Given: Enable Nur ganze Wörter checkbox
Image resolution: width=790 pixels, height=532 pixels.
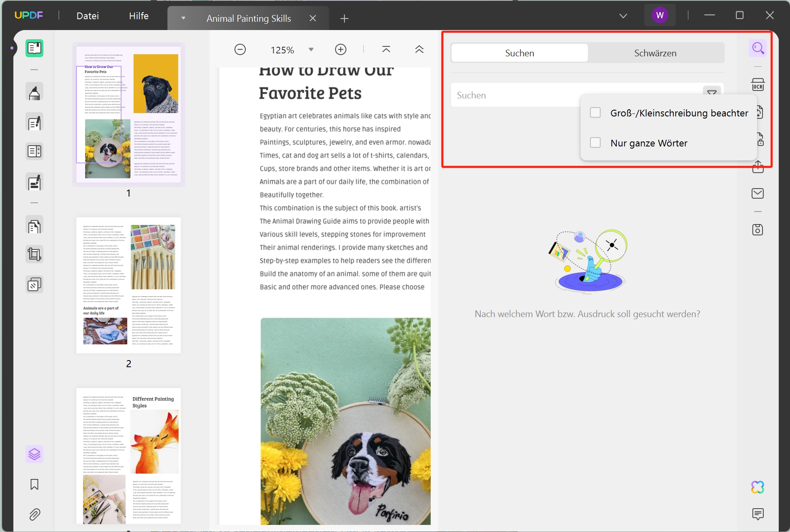Looking at the screenshot, I should (x=596, y=143).
